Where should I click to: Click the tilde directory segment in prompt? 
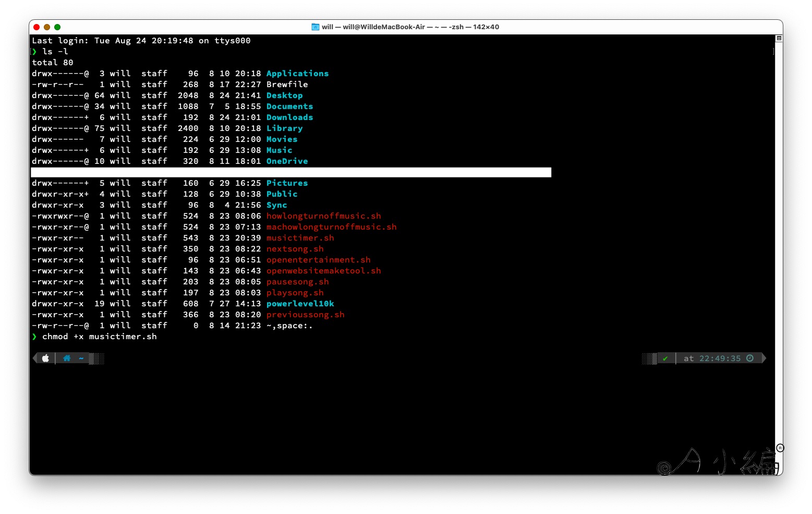(x=81, y=358)
